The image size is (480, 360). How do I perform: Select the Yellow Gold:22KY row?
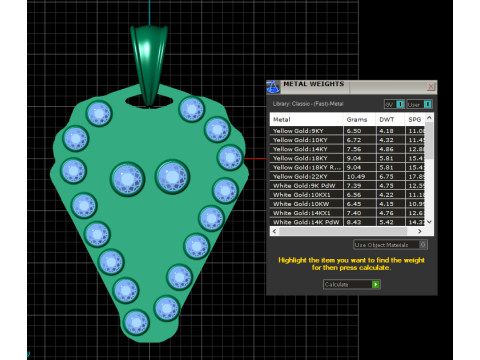[x=347, y=177]
